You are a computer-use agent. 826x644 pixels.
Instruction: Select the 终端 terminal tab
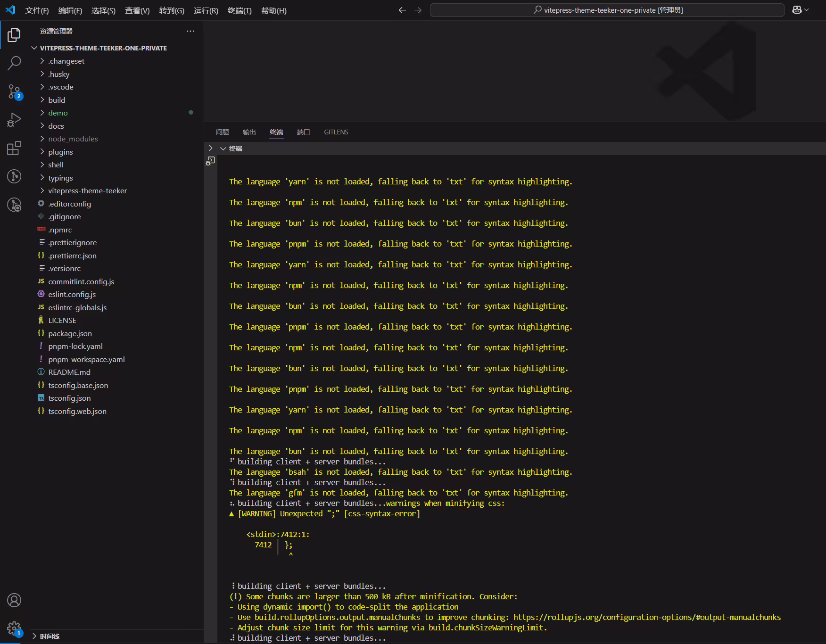pos(276,132)
